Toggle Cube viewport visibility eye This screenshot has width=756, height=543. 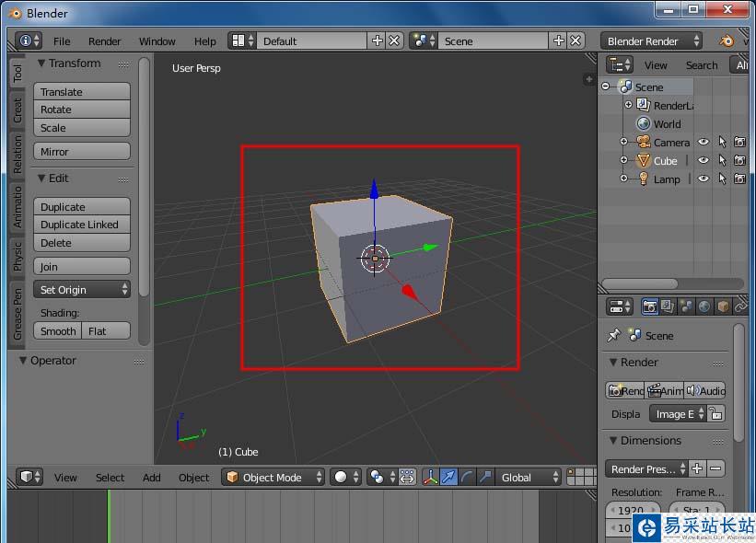point(704,160)
